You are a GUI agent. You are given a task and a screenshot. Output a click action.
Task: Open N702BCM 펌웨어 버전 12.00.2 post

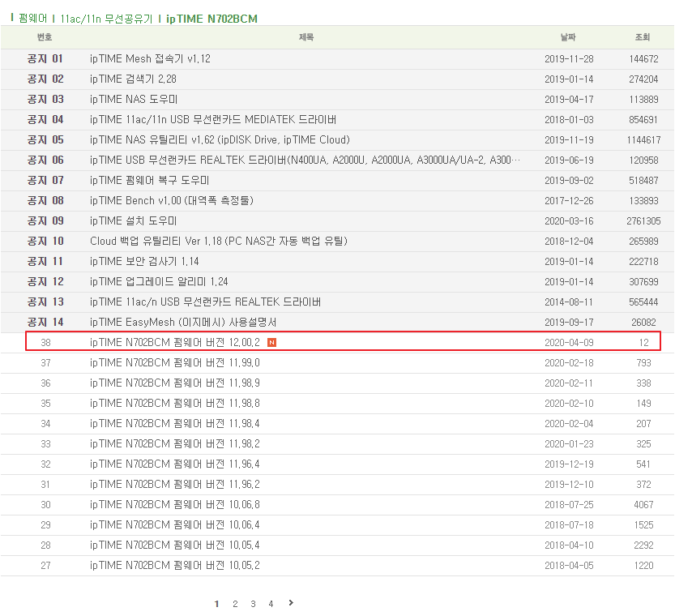pos(175,343)
